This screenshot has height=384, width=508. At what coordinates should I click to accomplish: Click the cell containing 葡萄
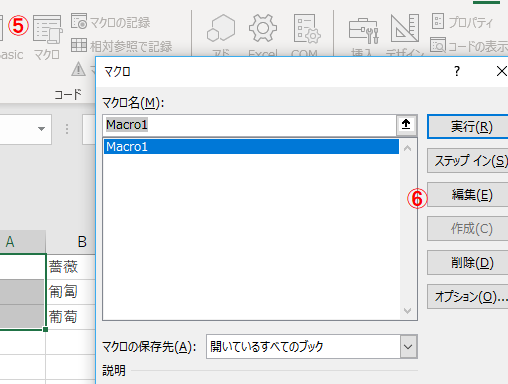tap(71, 317)
